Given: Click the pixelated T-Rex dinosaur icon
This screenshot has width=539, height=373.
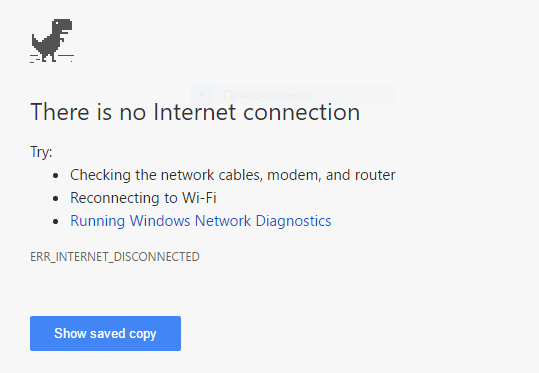Looking at the screenshot, I should click(x=52, y=41).
